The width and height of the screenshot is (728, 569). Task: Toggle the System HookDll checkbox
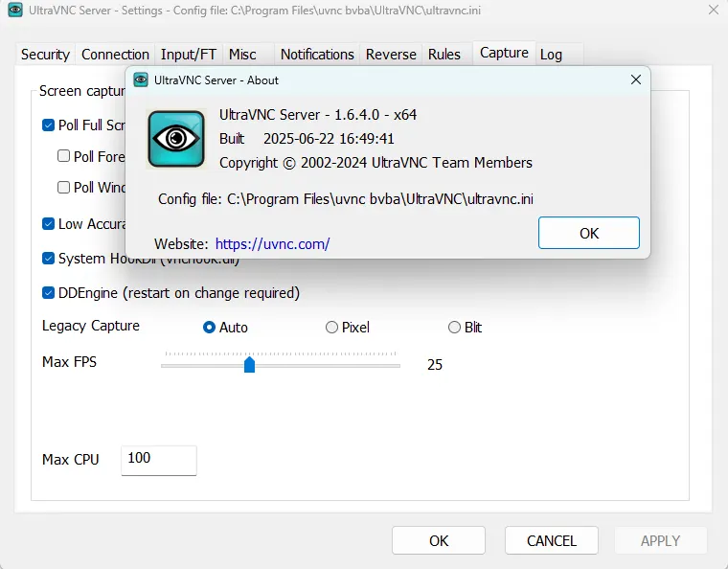point(49,259)
